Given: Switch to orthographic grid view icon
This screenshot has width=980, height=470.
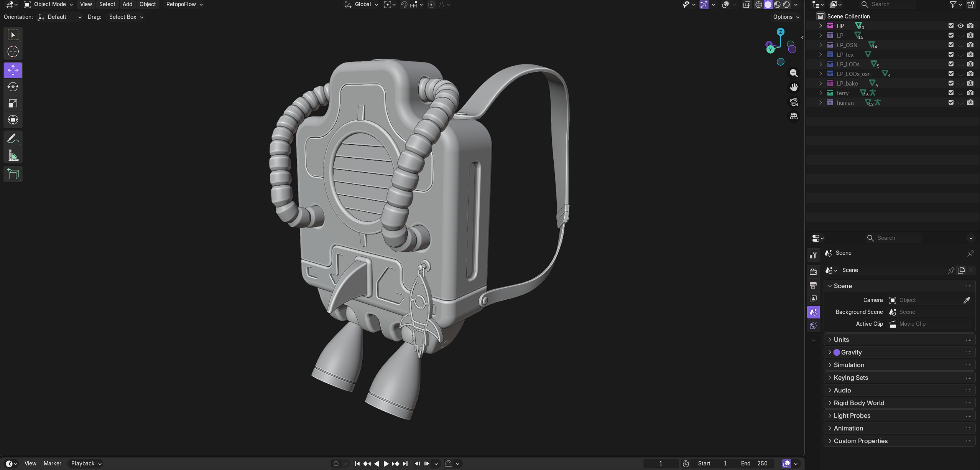Looking at the screenshot, I should (794, 116).
